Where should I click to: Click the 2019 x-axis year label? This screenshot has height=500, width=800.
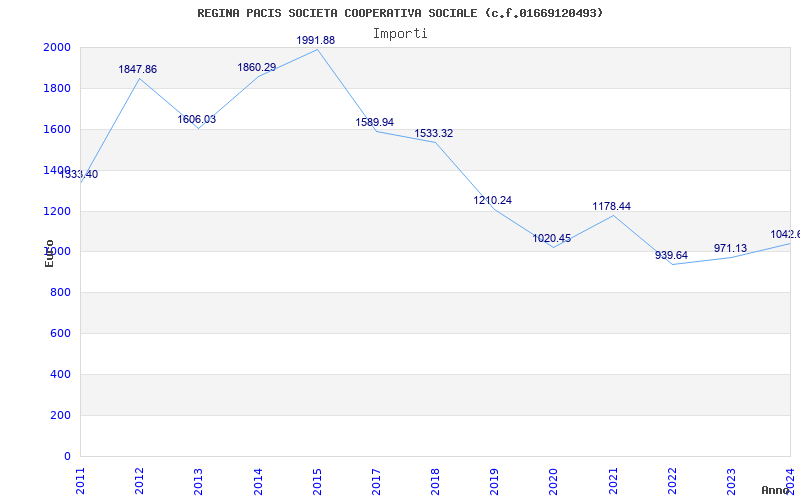pos(494,481)
